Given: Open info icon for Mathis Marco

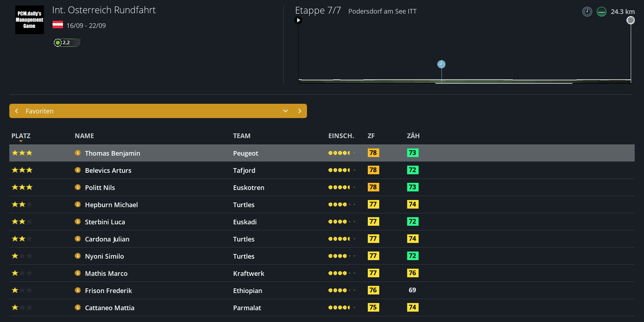Looking at the screenshot, I should tap(78, 273).
